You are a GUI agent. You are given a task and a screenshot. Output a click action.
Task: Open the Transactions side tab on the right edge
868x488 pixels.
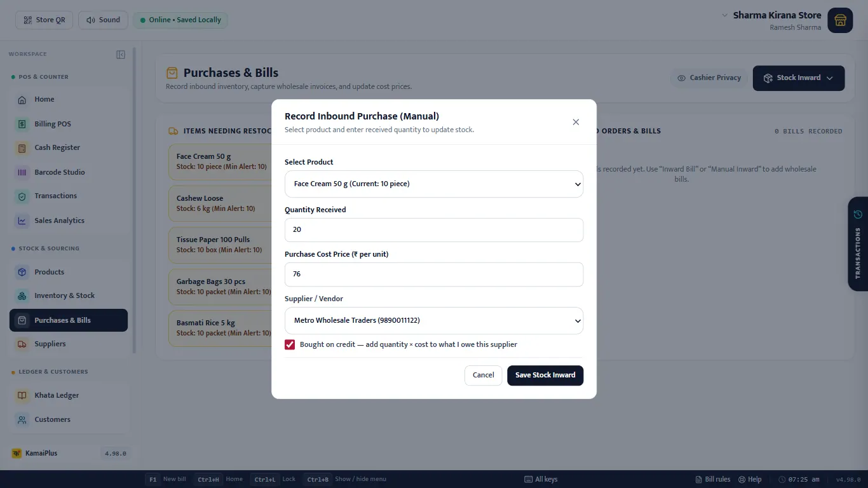pyautogui.click(x=858, y=244)
